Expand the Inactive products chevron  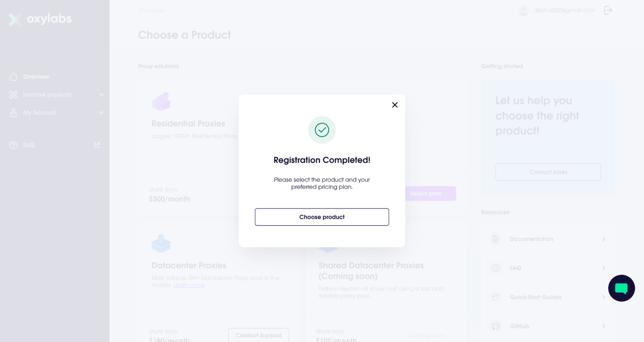click(101, 95)
